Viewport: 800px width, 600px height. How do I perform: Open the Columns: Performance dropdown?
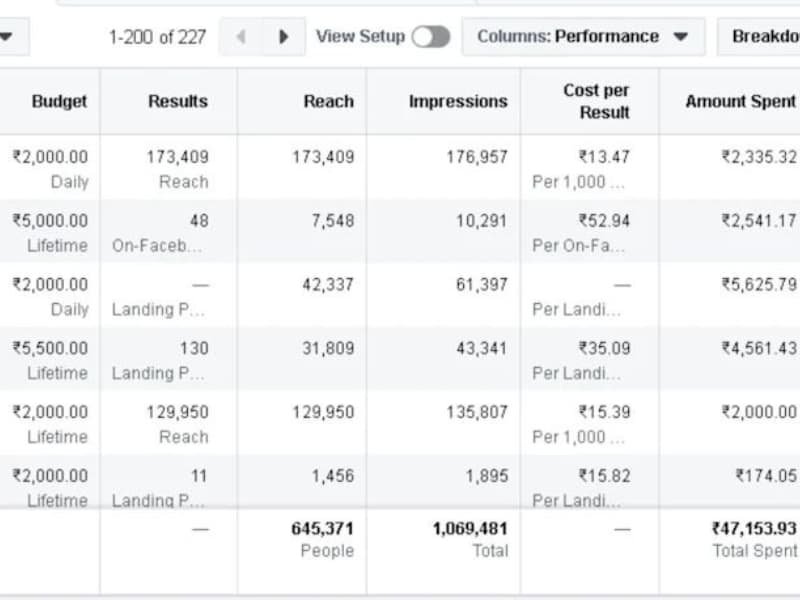pos(583,37)
